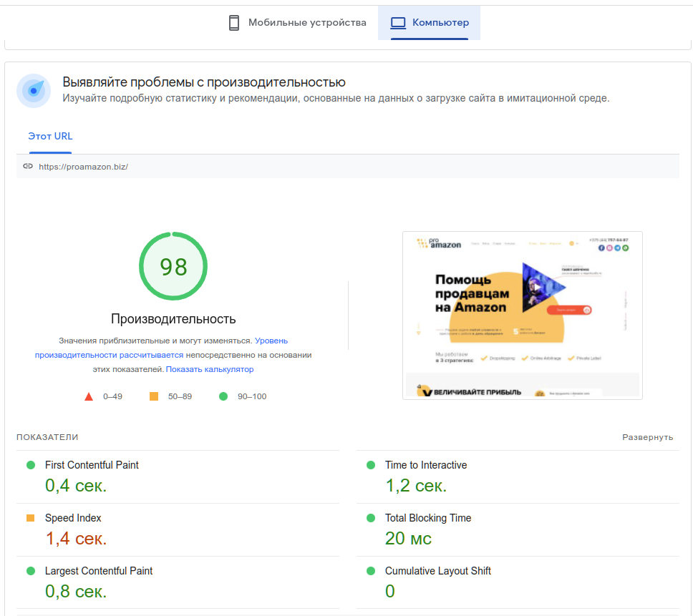Click the blue speedometer performance icon

[x=33, y=91]
